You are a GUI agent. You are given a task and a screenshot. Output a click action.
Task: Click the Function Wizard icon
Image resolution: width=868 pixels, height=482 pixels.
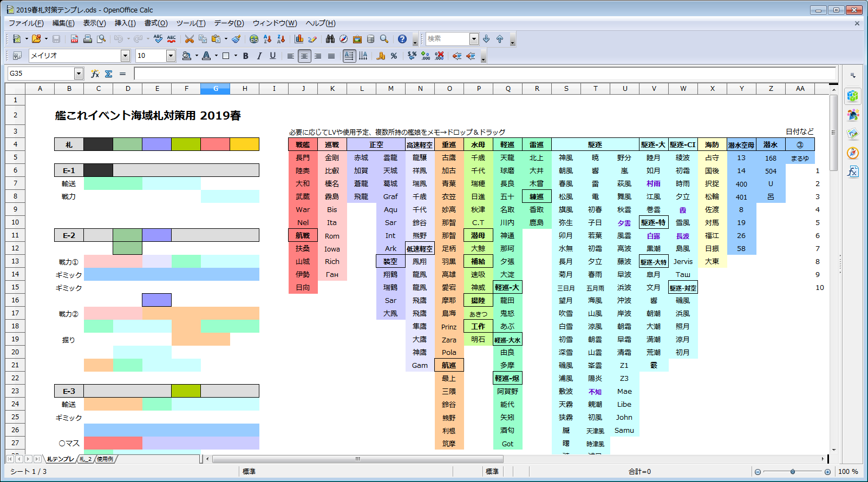(x=95, y=74)
